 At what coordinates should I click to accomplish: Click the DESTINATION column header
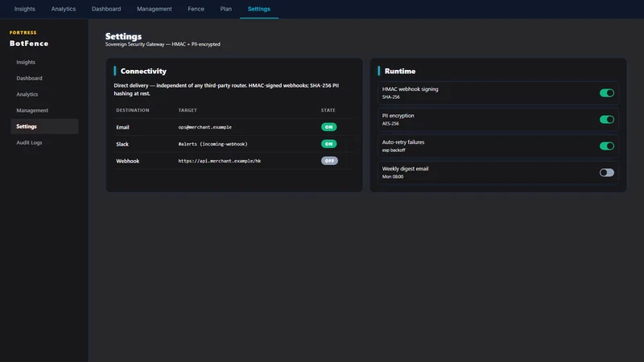coord(133,110)
